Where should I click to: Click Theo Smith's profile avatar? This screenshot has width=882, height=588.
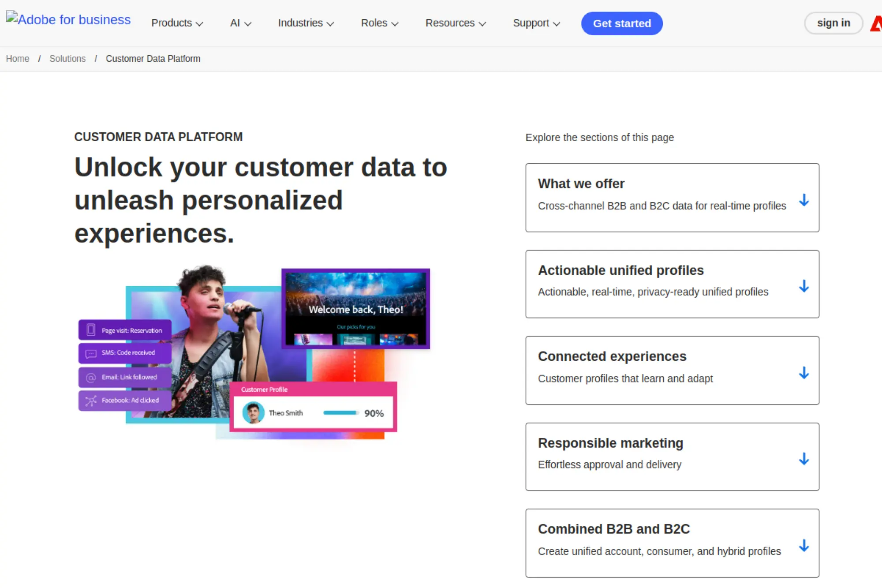coord(253,413)
